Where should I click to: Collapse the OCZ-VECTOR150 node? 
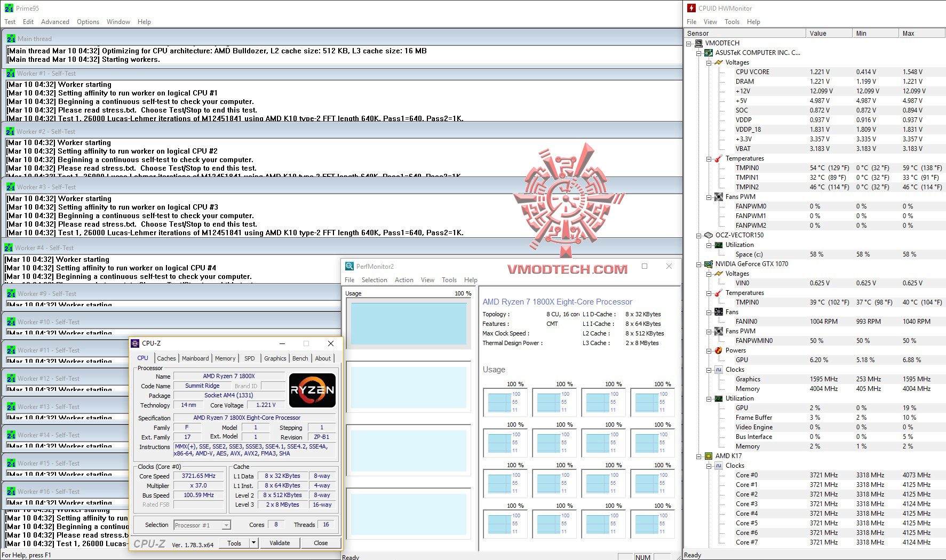coord(699,235)
